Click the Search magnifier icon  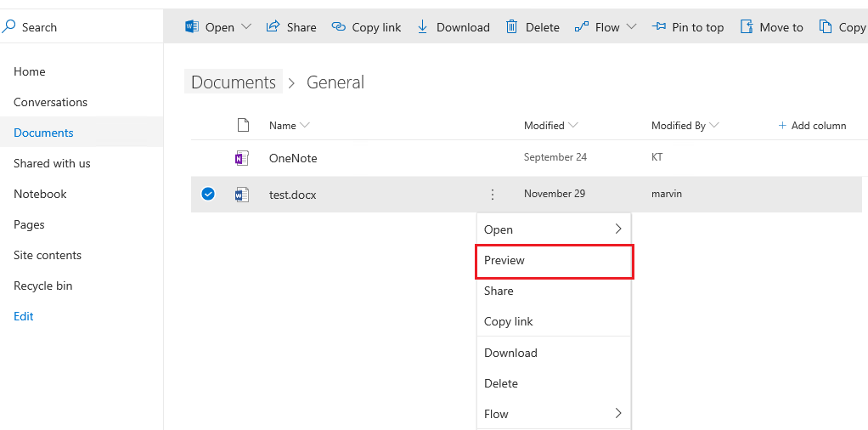point(8,26)
